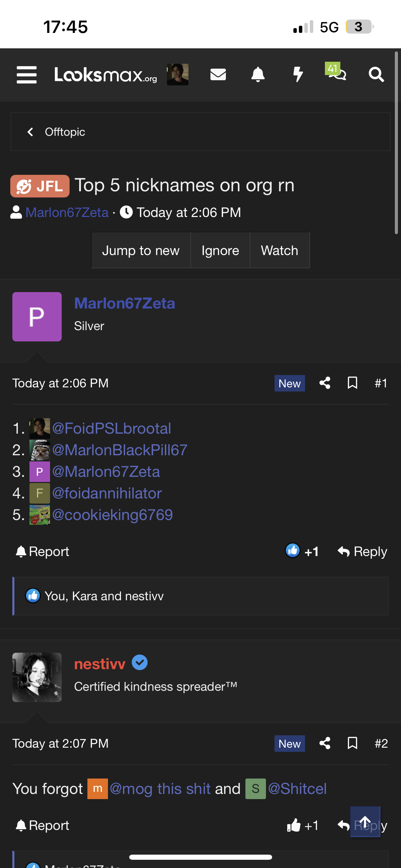This screenshot has width=401, height=868.
Task: Expand reactions list 'You, Kara and nestivv'
Action: click(x=104, y=596)
